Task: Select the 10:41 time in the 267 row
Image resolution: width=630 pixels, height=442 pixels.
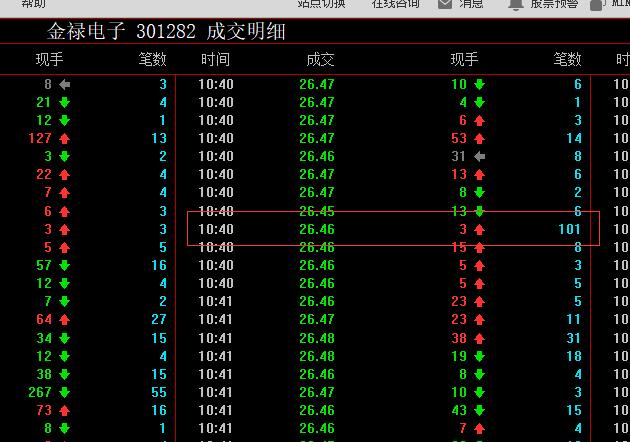Action: click(216, 392)
